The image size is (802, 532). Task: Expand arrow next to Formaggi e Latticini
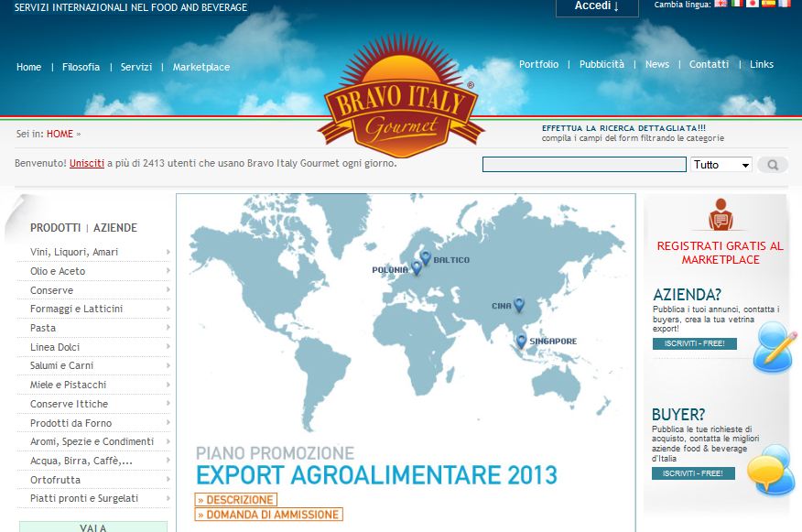pyautogui.click(x=168, y=309)
